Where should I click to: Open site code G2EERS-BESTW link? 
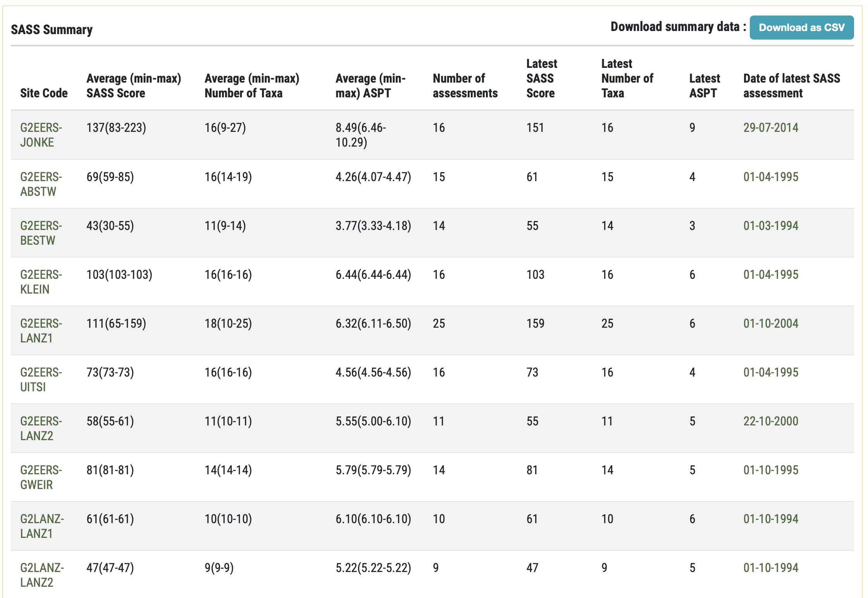click(41, 233)
